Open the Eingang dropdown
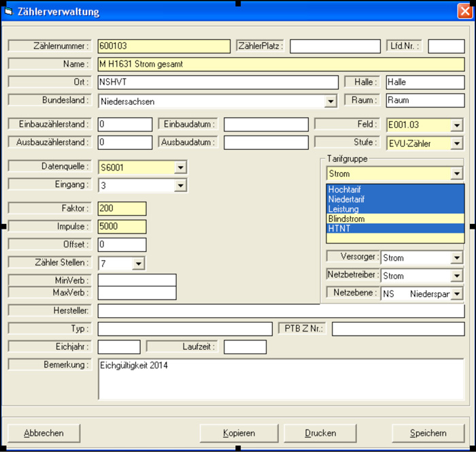The width and height of the screenshot is (476, 452). click(180, 186)
